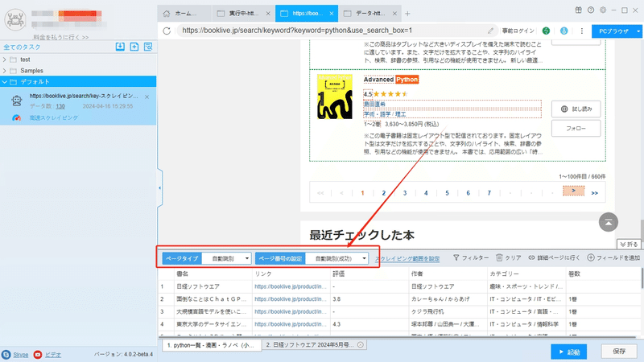Select the booklive active tab
Screen dimensions: 644x362
[x=307, y=14]
